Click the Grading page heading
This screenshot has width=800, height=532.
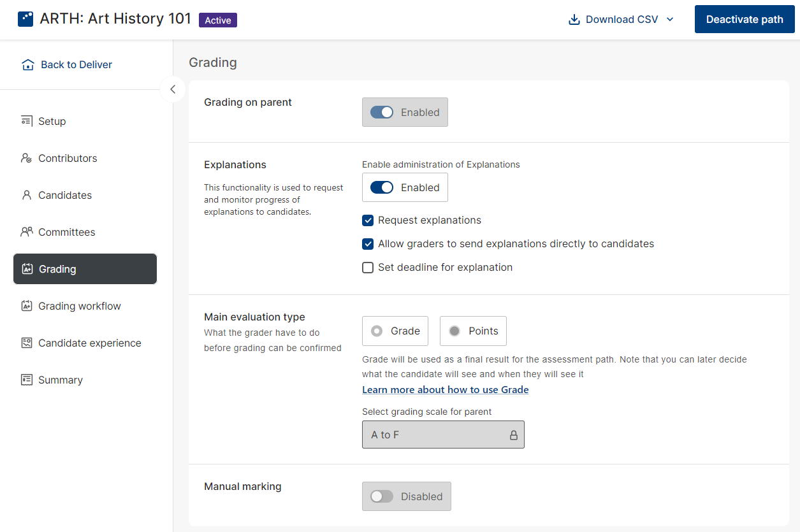[x=213, y=62]
